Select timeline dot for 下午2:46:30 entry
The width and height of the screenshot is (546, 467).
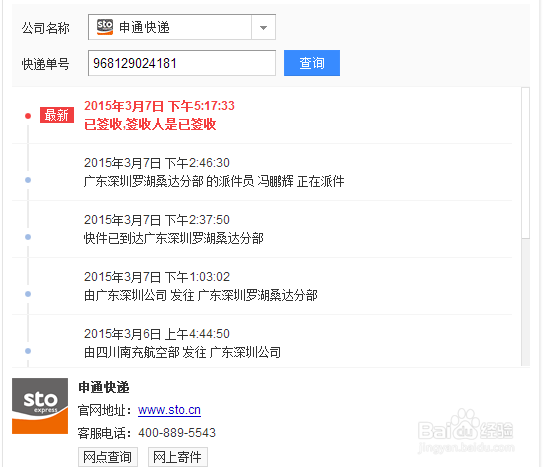pos(28,180)
